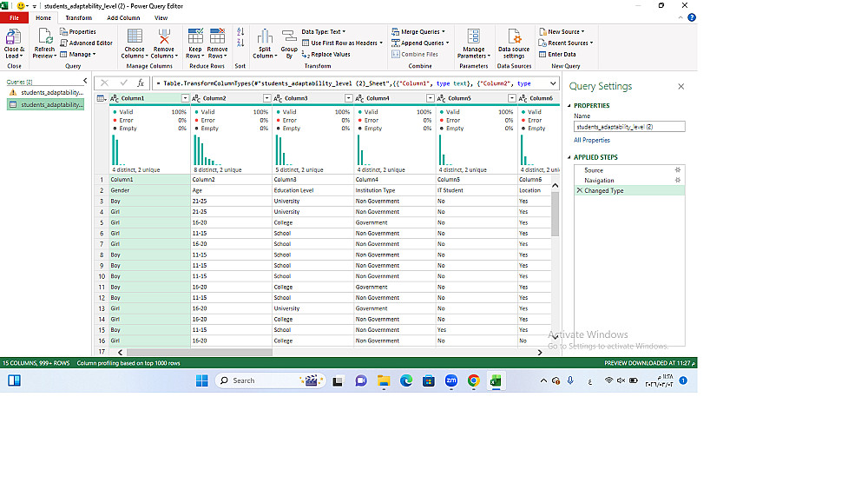The width and height of the screenshot is (868, 496).
Task: Open the Column2 filter dropdown
Action: pyautogui.click(x=266, y=98)
